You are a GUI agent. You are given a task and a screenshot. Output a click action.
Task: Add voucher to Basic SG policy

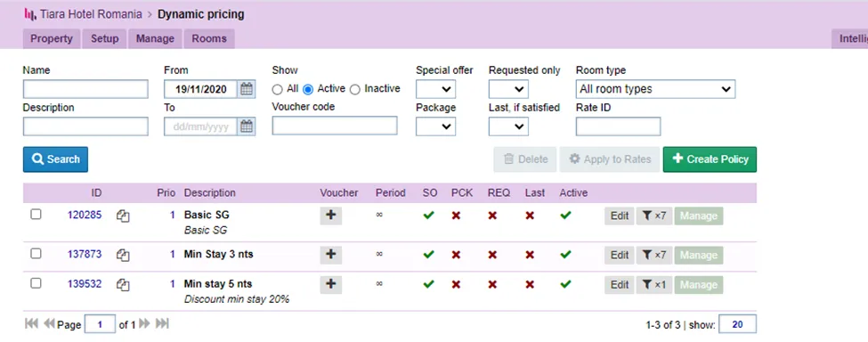pos(331,216)
